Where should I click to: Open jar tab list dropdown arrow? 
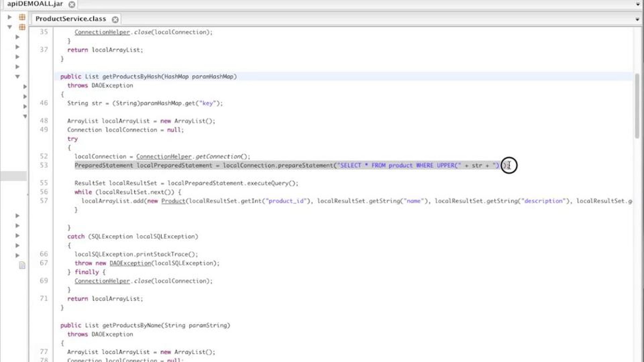pyautogui.click(x=638, y=4)
